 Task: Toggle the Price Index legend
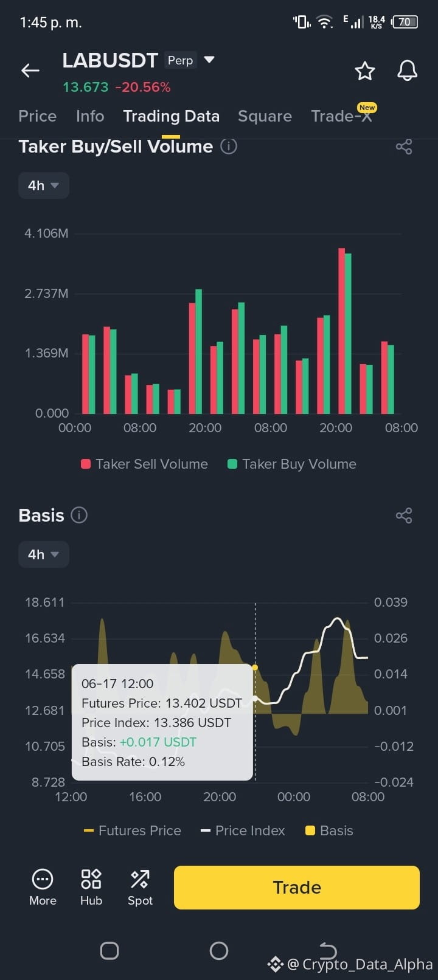click(x=243, y=830)
